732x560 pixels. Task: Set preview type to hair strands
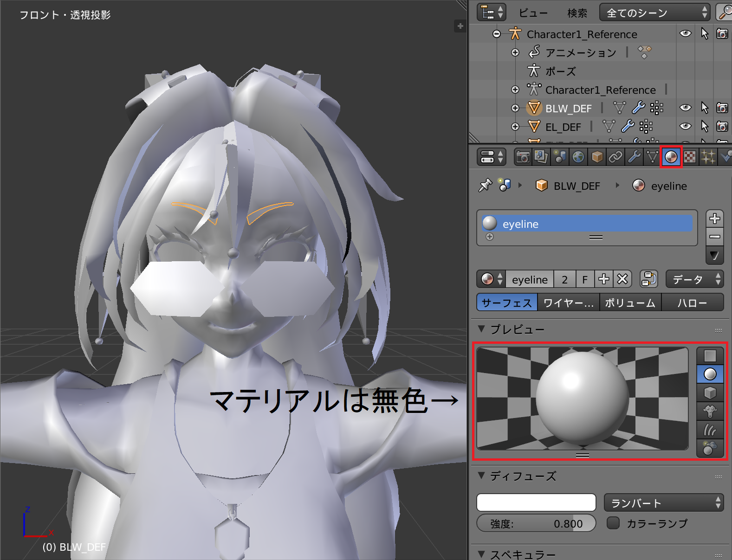[x=710, y=430]
